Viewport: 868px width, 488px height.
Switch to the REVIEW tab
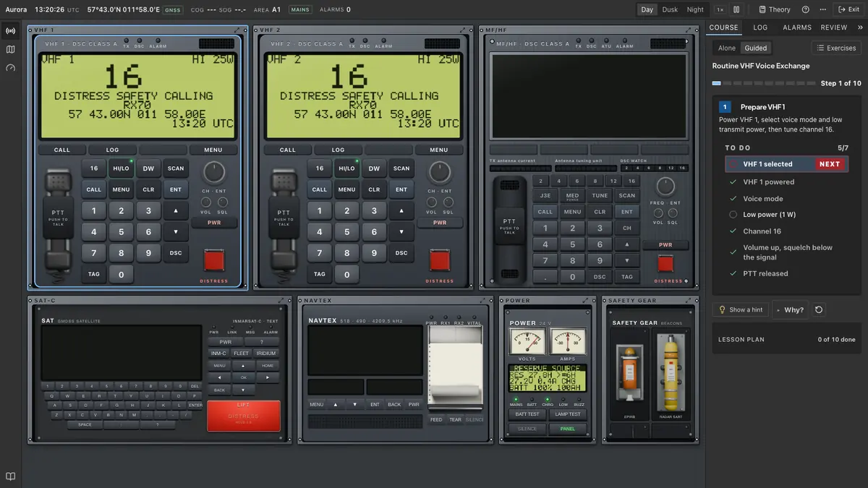(834, 27)
